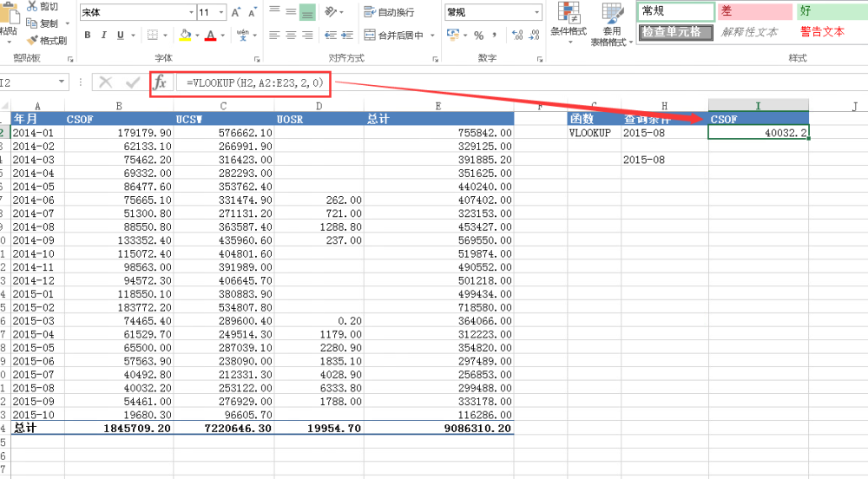Open the Font (字体) group dialog launcher
This screenshot has height=479, width=868.
click(x=257, y=59)
